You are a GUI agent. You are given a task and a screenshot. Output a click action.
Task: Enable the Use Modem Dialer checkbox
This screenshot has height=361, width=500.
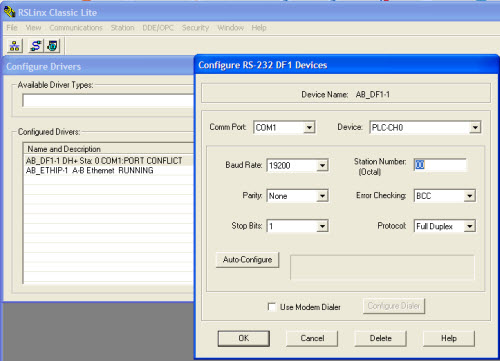272,307
